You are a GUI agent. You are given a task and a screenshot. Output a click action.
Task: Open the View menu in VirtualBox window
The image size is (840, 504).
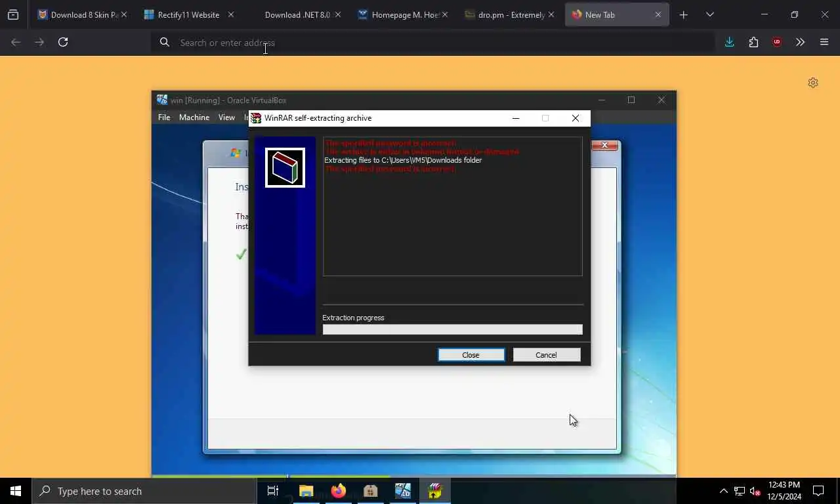tap(226, 117)
